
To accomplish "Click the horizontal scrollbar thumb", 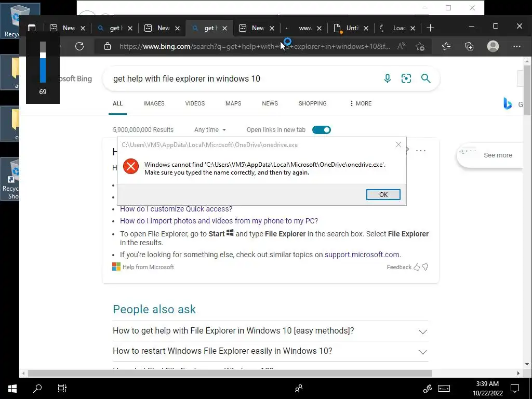I will (x=230, y=373).
